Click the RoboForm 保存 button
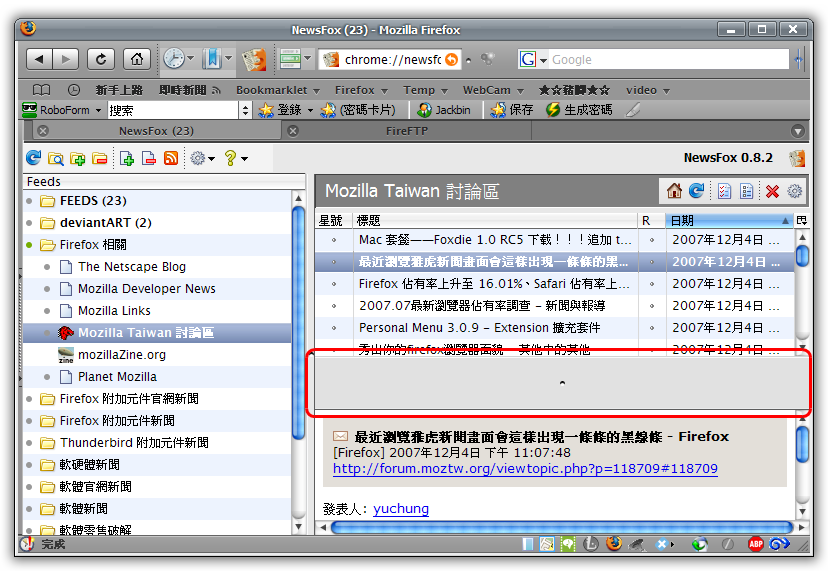The width and height of the screenshot is (828, 571). [512, 110]
